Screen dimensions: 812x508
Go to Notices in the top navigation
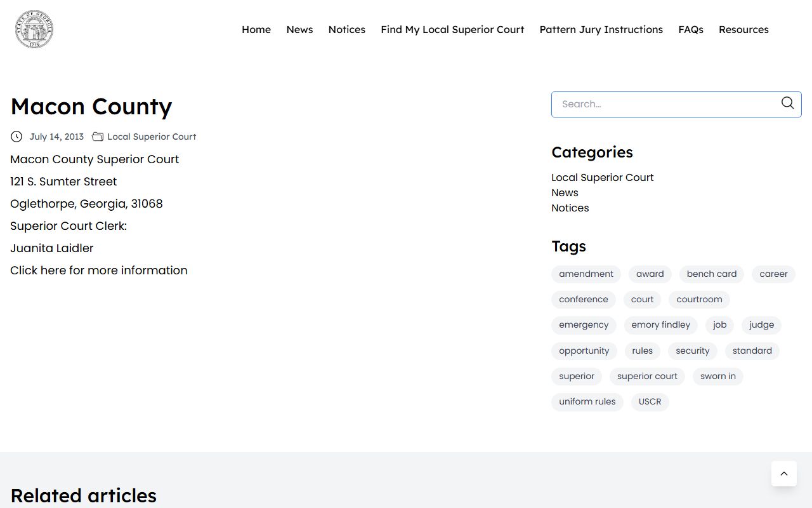coord(347,29)
